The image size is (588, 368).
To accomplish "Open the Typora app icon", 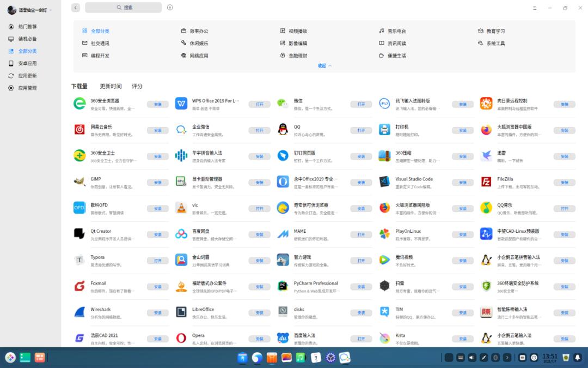I will pyautogui.click(x=79, y=260).
